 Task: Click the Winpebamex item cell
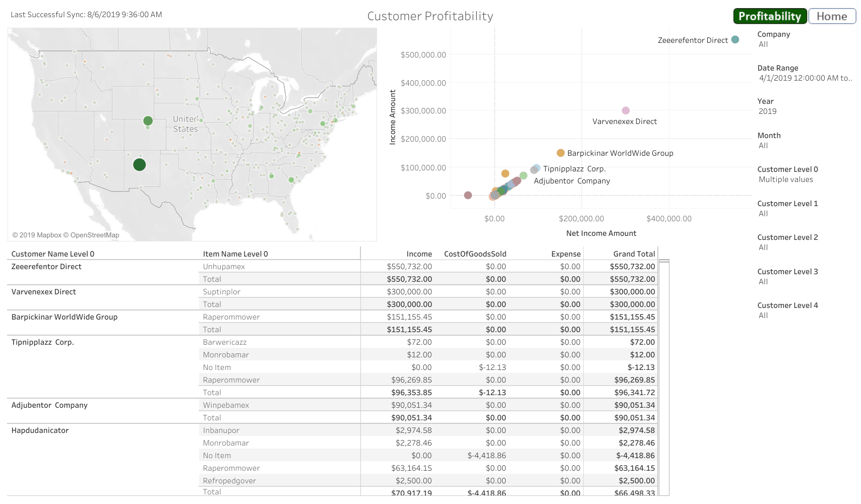click(x=226, y=405)
